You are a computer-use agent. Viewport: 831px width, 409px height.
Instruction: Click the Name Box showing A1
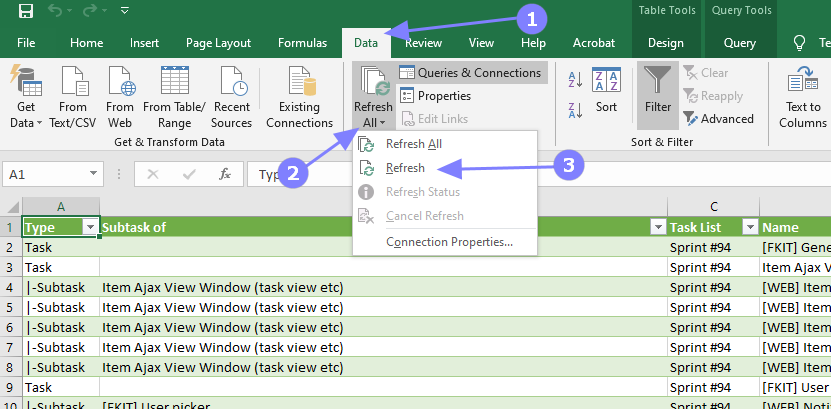50,174
